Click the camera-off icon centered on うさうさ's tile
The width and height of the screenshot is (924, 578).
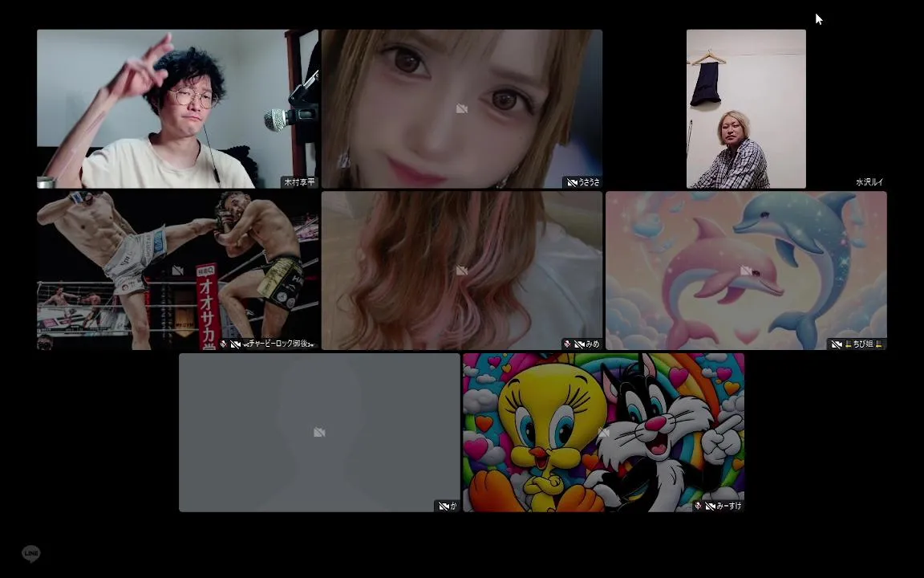pos(462,108)
